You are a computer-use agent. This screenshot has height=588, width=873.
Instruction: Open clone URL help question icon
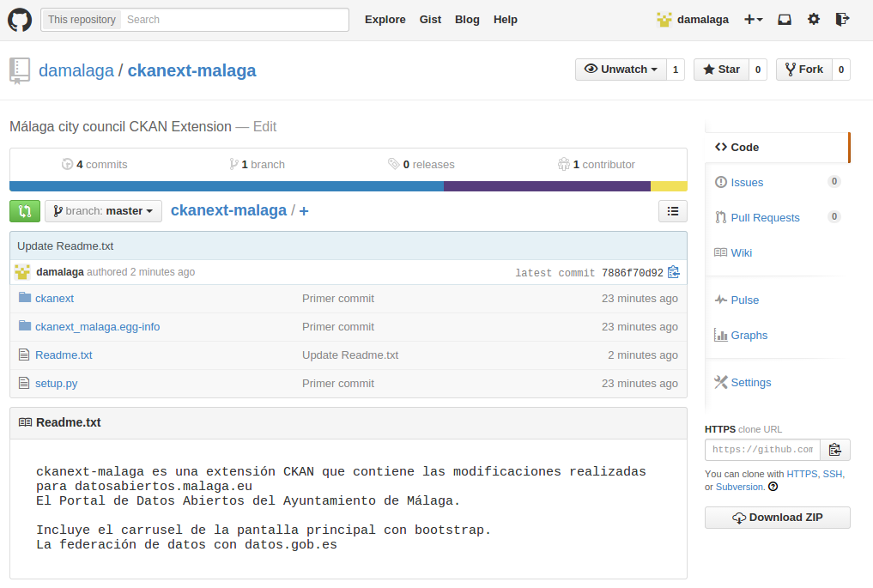click(773, 487)
